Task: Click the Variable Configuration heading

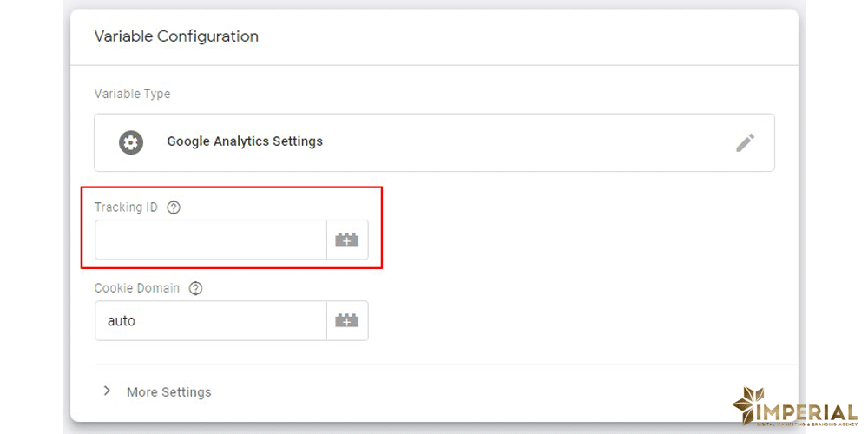Action: (x=176, y=36)
